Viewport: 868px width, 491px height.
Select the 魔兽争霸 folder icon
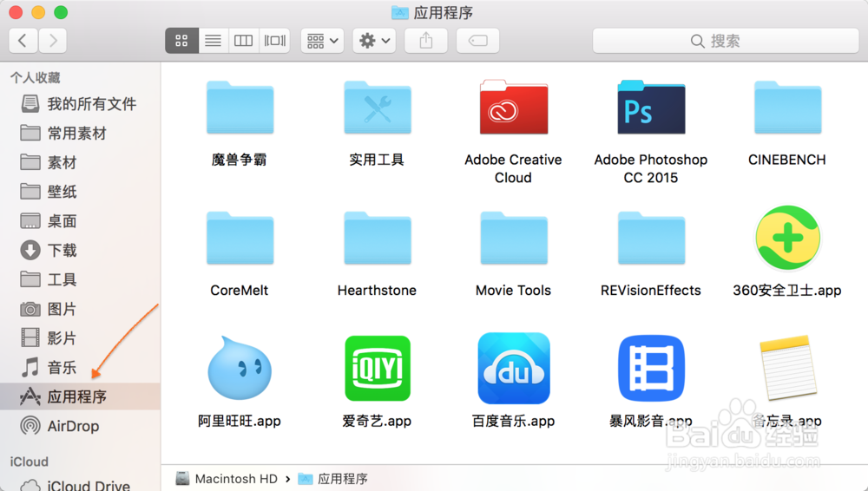[x=240, y=108]
